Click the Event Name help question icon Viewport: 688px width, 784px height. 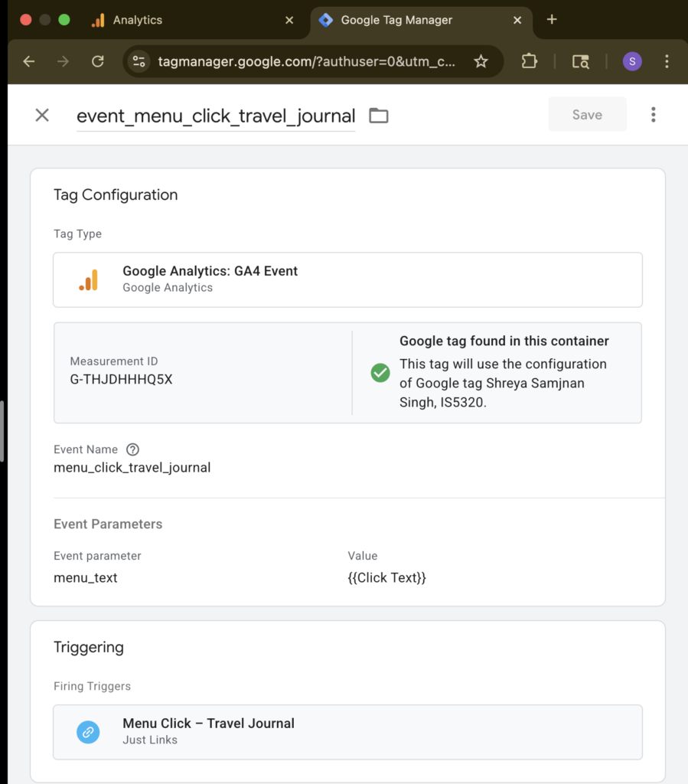click(x=132, y=449)
